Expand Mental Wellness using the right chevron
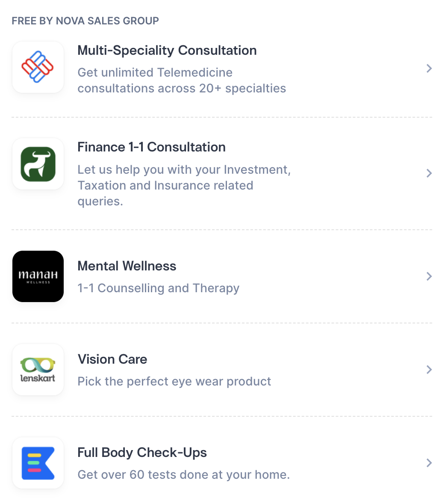442x504 pixels. click(x=429, y=276)
